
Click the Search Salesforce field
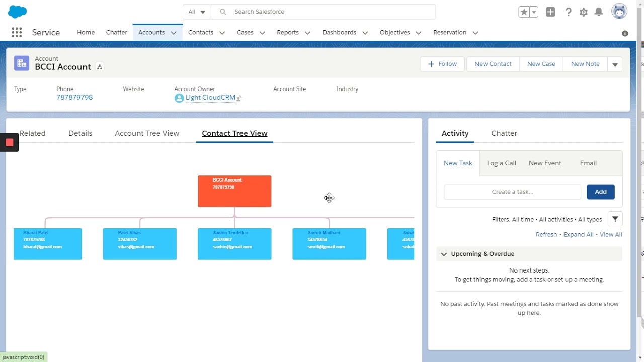[x=323, y=12]
